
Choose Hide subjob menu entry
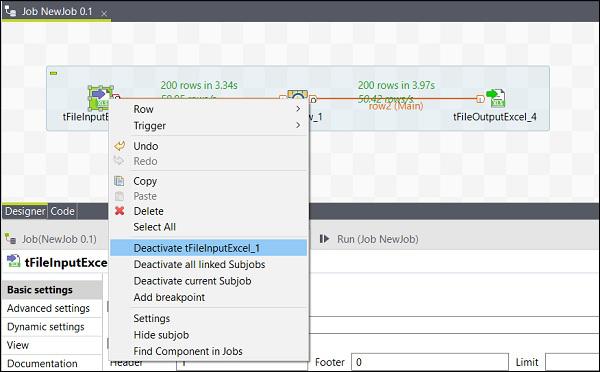coord(209,335)
